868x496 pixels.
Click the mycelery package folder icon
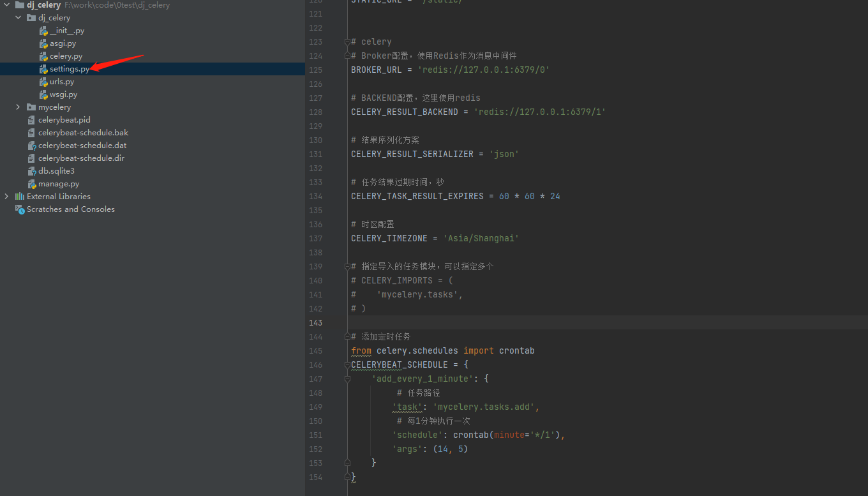pos(31,107)
